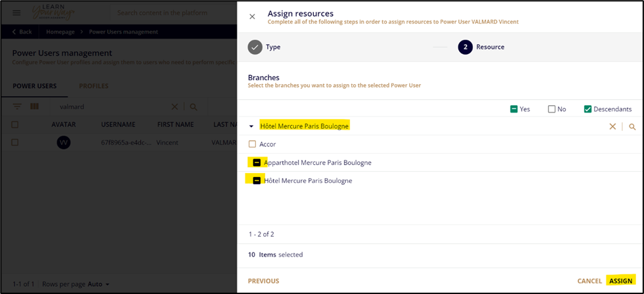The image size is (644, 294).
Task: Click the Avatar column header
Action: (63, 124)
